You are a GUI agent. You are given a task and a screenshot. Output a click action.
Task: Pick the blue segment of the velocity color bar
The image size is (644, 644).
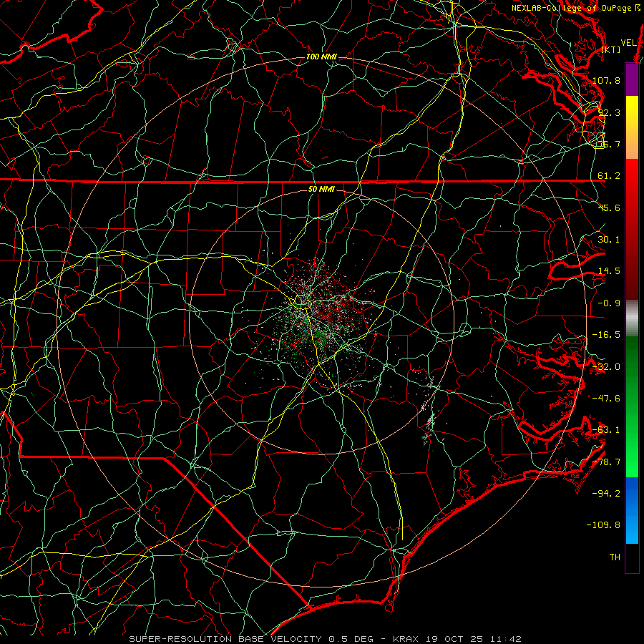click(632, 510)
